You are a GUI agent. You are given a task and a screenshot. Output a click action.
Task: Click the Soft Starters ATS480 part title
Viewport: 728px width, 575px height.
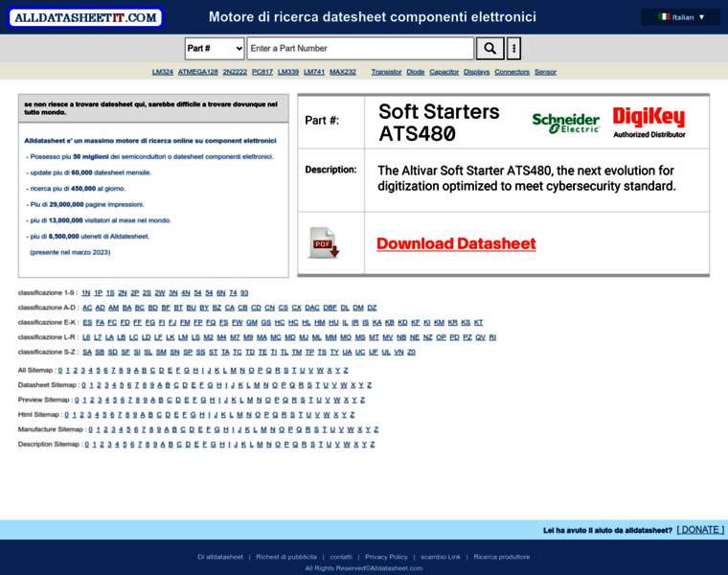[439, 123]
